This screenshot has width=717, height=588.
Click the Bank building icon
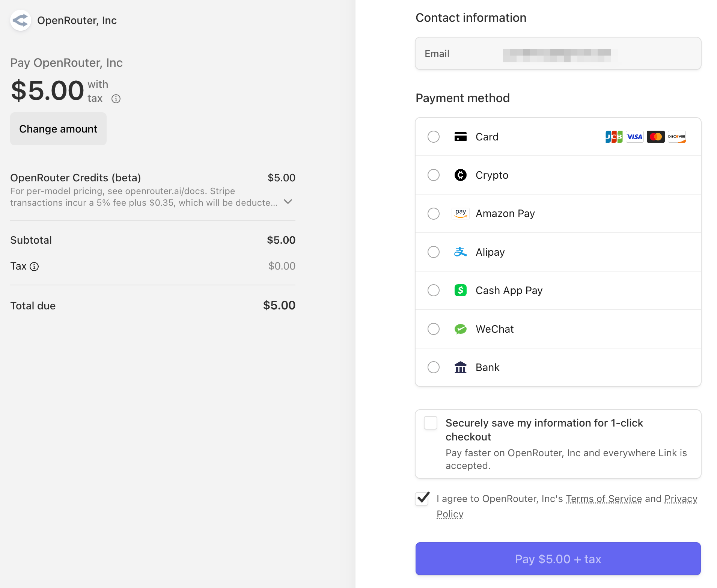pos(460,367)
